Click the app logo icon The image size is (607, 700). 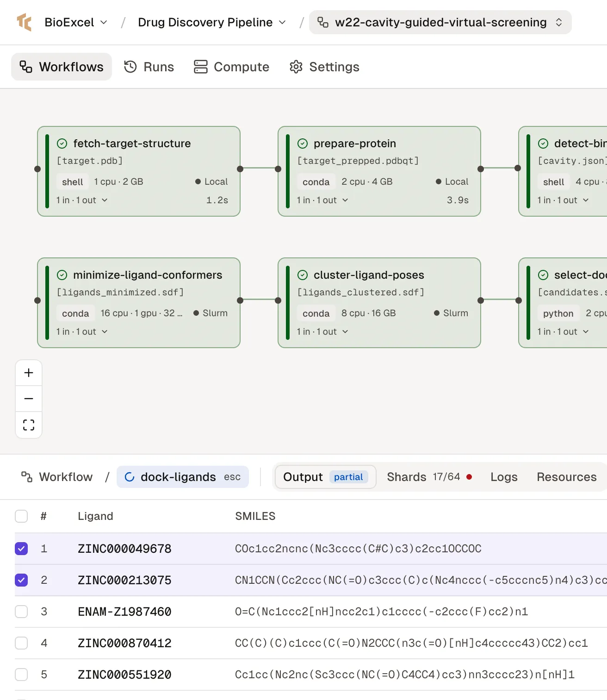pos(24,22)
